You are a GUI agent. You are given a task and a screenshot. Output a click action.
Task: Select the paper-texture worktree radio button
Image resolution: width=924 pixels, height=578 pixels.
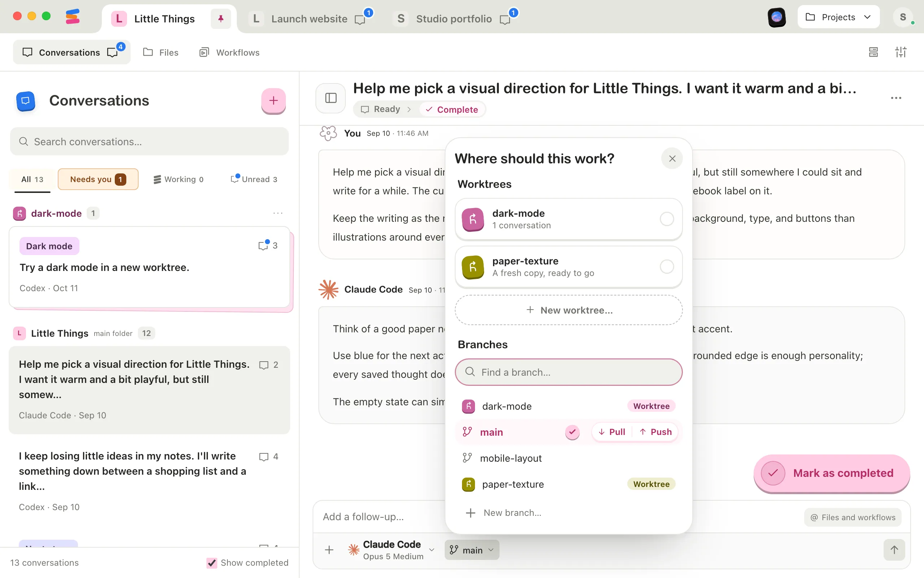click(667, 267)
